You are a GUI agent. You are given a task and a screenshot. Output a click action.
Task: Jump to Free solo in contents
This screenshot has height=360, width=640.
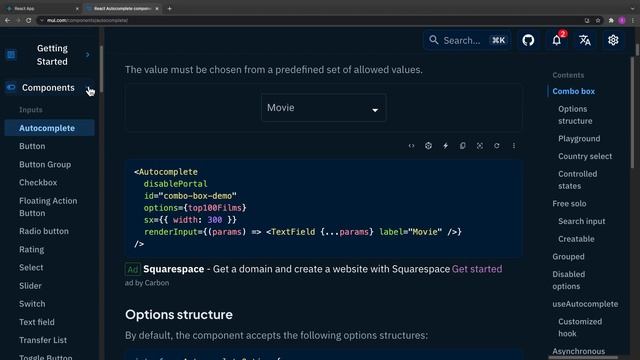coord(569,204)
